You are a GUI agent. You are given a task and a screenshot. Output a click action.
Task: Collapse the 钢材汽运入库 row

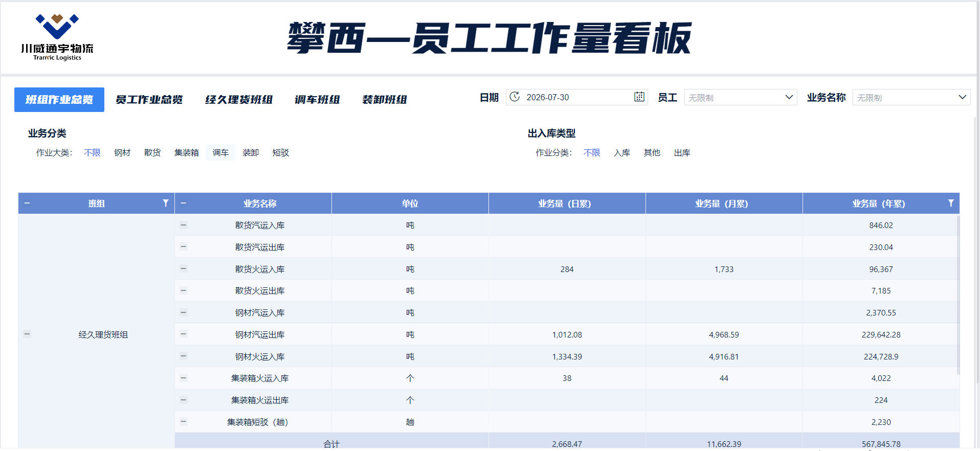coord(184,312)
